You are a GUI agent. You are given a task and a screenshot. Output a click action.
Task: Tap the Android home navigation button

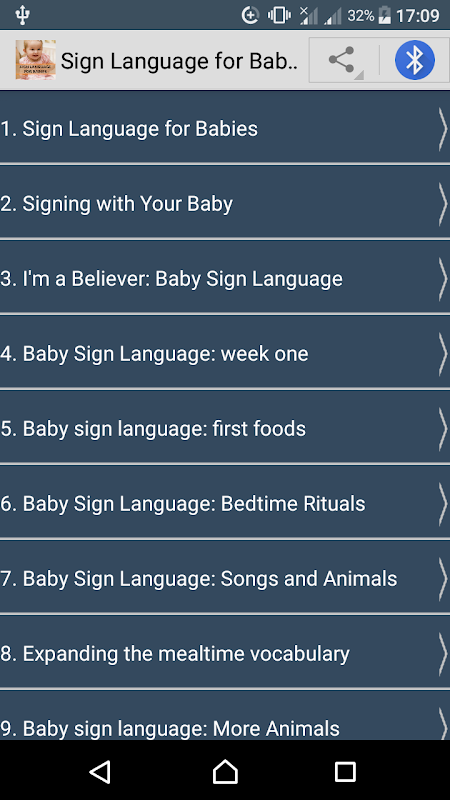(225, 771)
